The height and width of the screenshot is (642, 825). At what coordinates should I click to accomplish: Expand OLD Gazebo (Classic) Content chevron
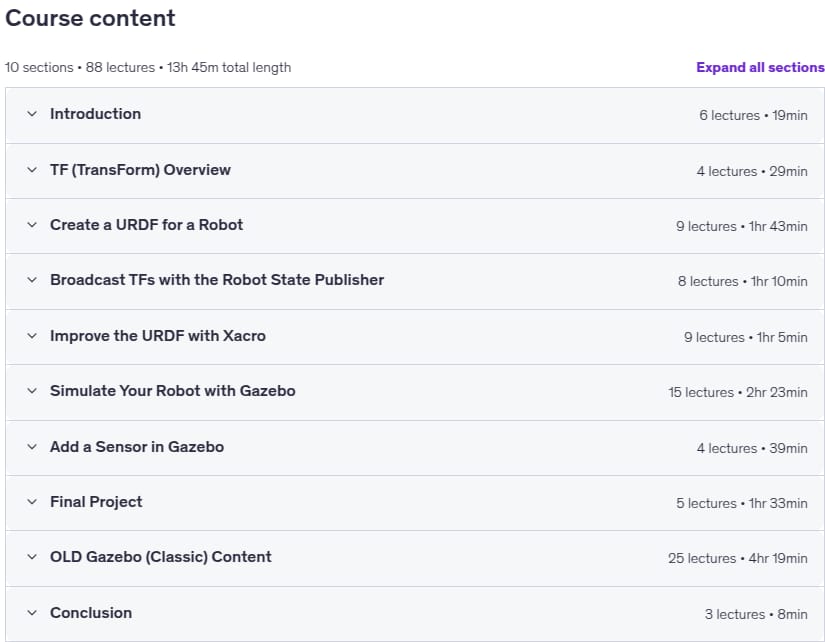click(x=32, y=557)
